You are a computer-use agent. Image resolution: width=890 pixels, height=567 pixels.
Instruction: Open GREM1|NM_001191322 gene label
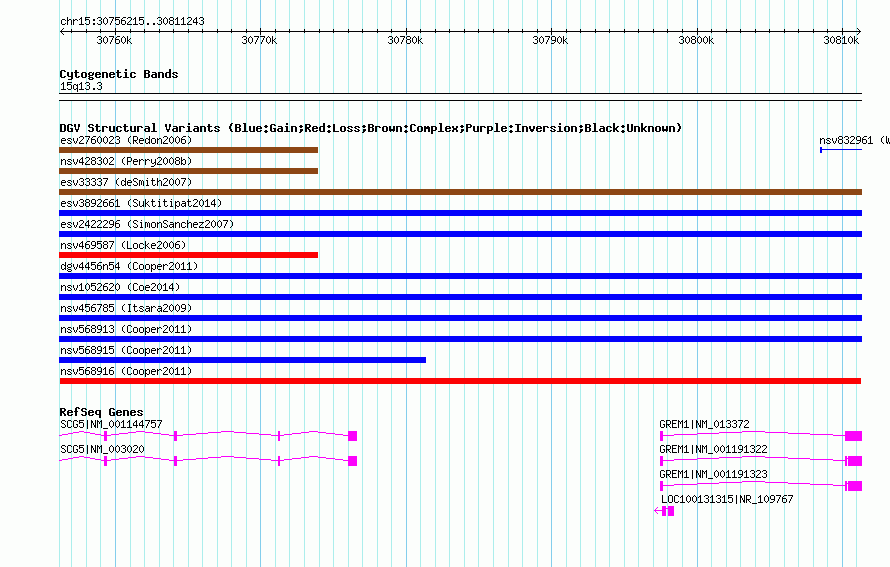pos(713,449)
